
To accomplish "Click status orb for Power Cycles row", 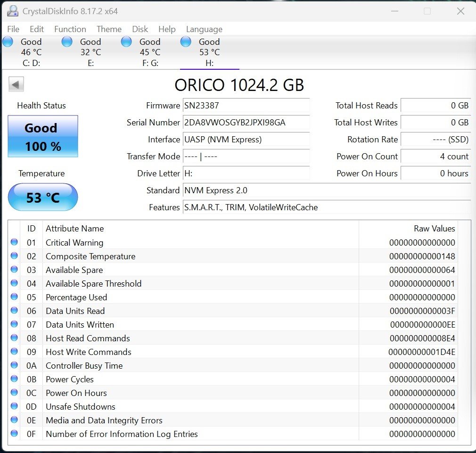I will pos(14,379).
